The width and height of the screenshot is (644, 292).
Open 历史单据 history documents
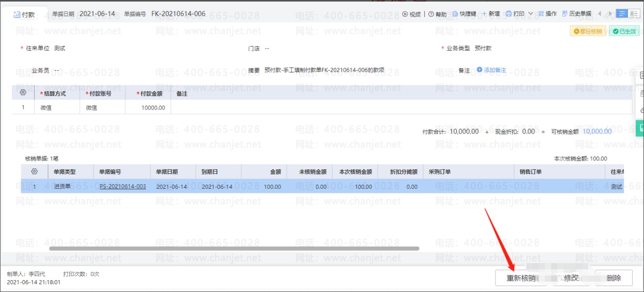pos(576,14)
